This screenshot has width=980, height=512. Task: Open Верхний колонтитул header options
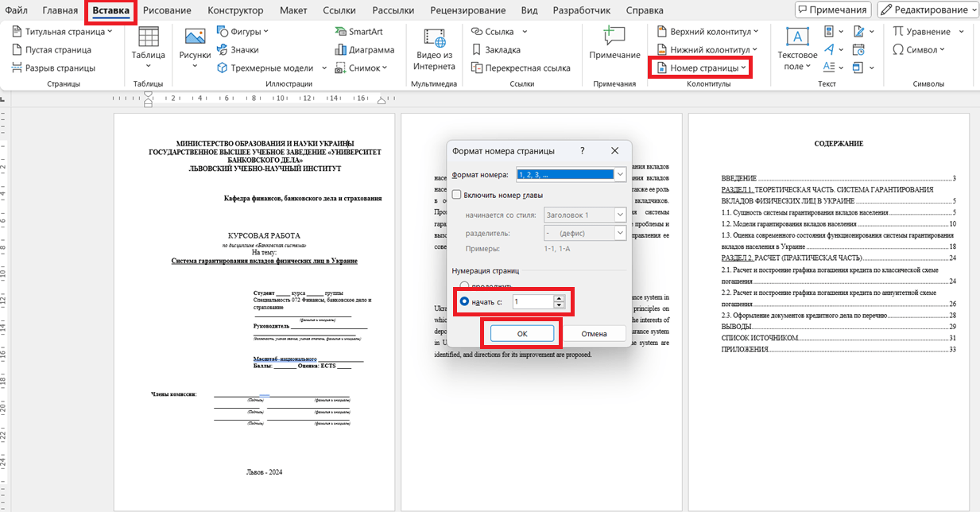tap(707, 32)
